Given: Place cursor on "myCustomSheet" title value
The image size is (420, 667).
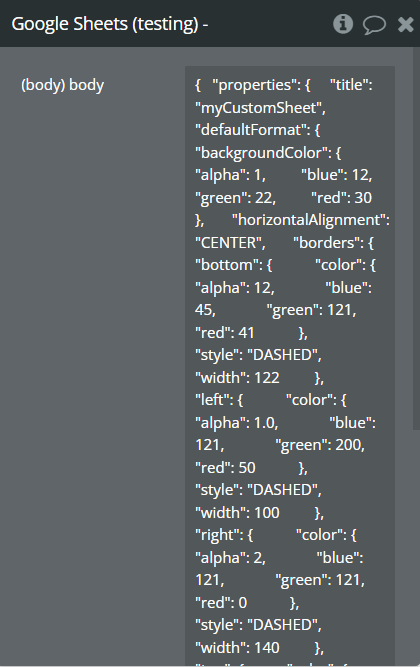Looking at the screenshot, I should point(260,108).
